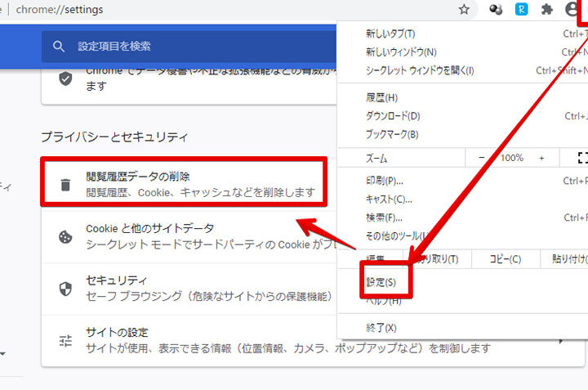Click the bookmark star icon in address bar

(x=464, y=10)
